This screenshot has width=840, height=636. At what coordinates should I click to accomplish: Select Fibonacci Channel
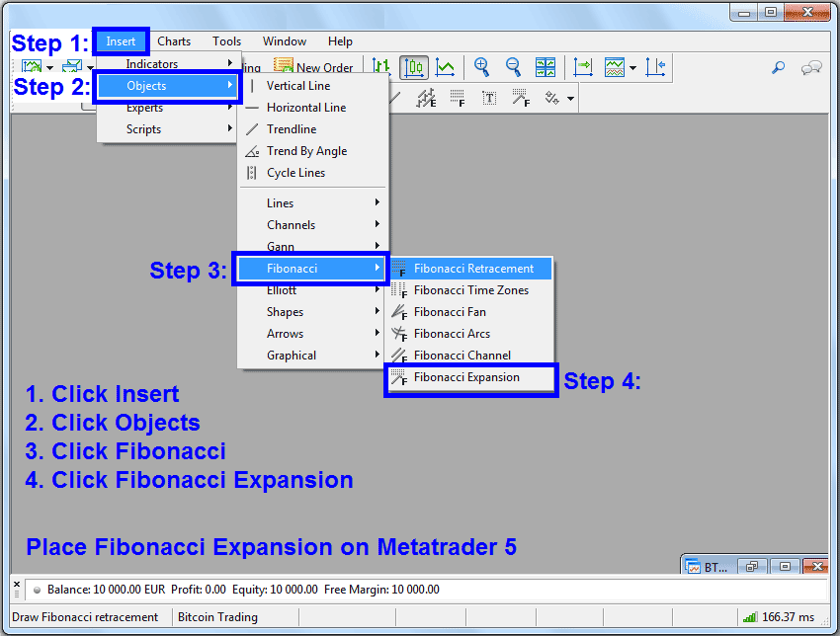pos(469,355)
